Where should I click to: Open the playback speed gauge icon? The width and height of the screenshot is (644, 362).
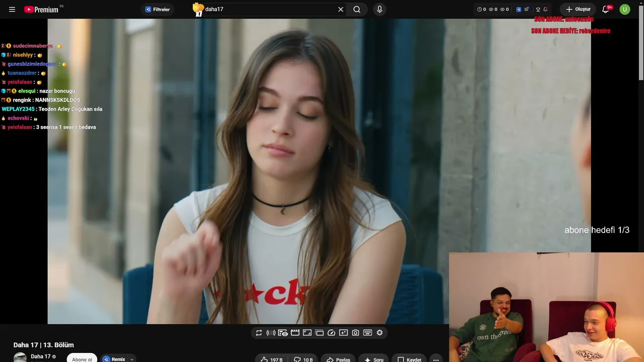332,333
